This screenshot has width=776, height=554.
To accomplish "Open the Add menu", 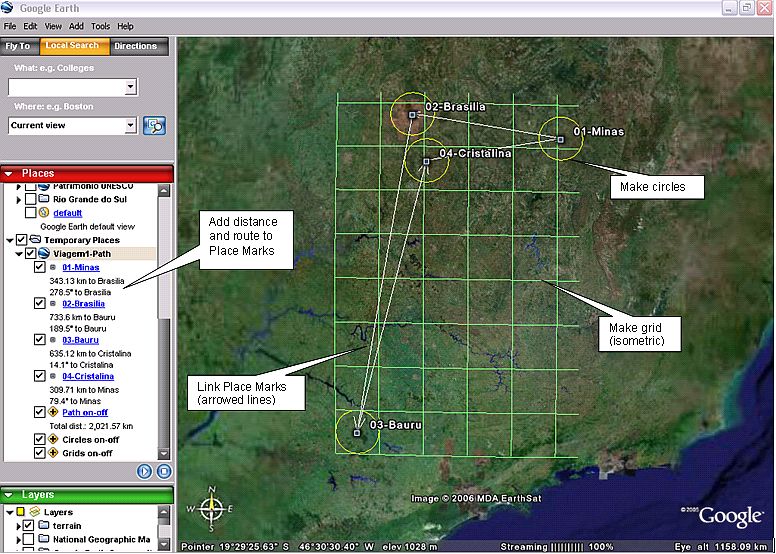I will (76, 26).
